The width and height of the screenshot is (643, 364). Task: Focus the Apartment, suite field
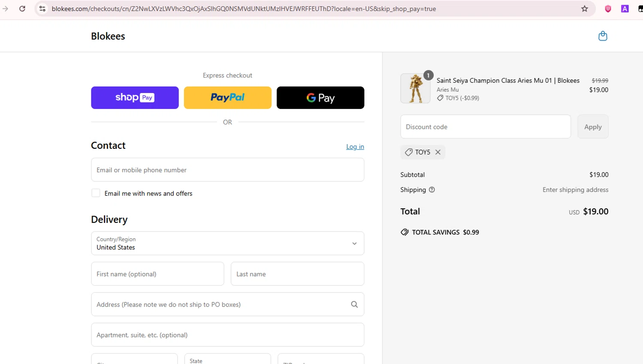point(228,335)
